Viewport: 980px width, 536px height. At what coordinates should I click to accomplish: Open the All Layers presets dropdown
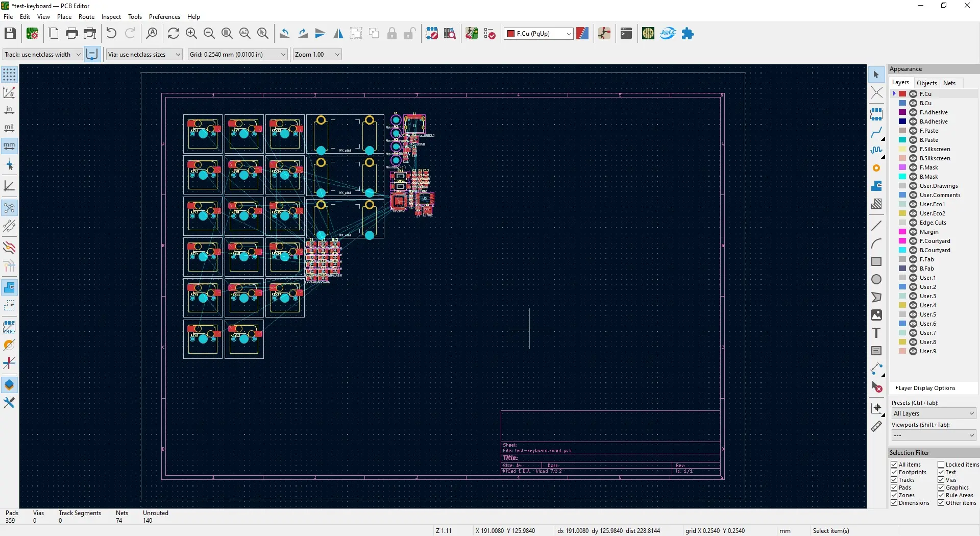(x=934, y=413)
